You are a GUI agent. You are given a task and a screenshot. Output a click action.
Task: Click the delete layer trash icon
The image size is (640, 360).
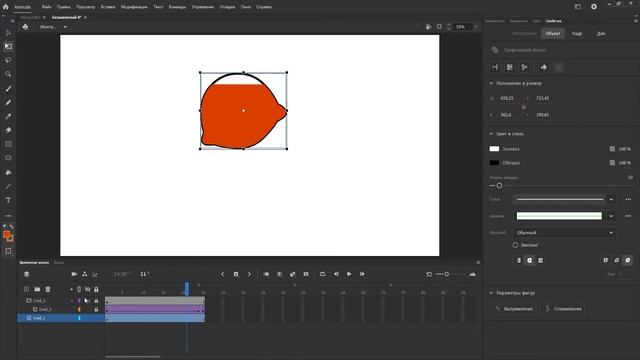tap(48, 289)
